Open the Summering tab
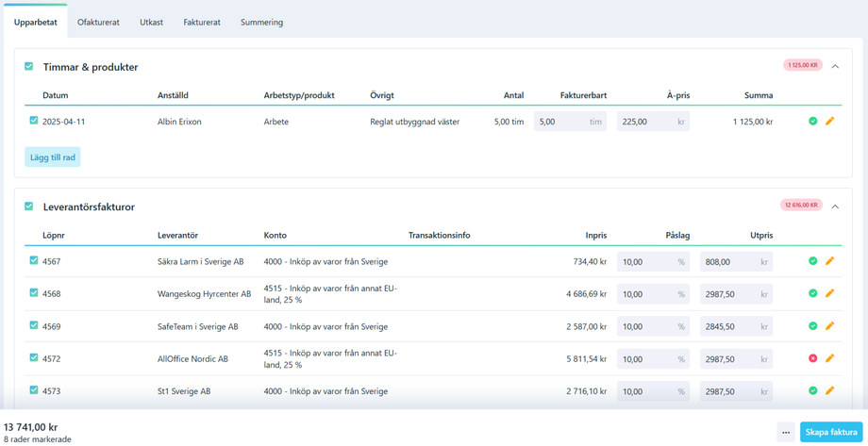This screenshot has height=446, width=868. (x=261, y=22)
